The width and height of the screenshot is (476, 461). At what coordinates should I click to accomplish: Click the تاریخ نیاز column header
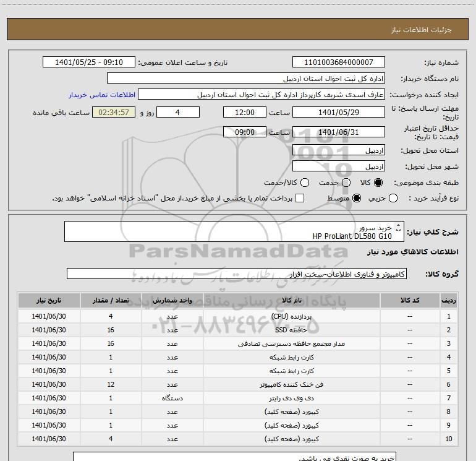tap(49, 300)
